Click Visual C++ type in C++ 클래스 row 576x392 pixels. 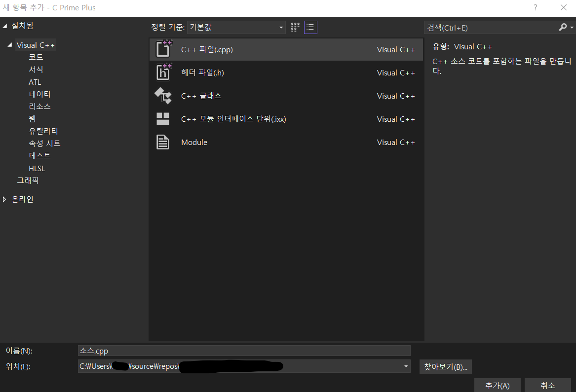[x=396, y=96]
